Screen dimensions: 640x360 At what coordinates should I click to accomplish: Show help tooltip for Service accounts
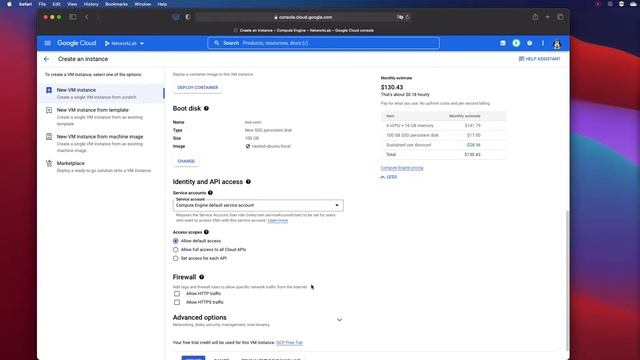pos(210,193)
